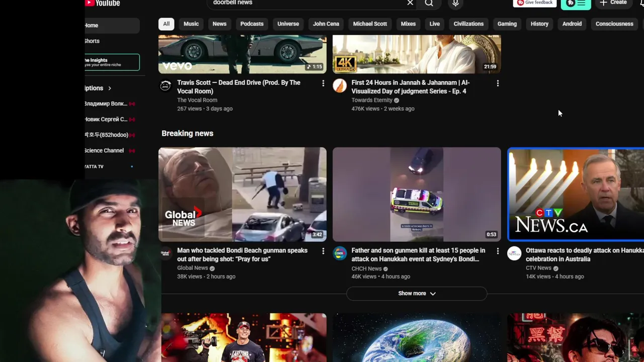
Task: Select the All filter chip
Action: click(x=166, y=24)
